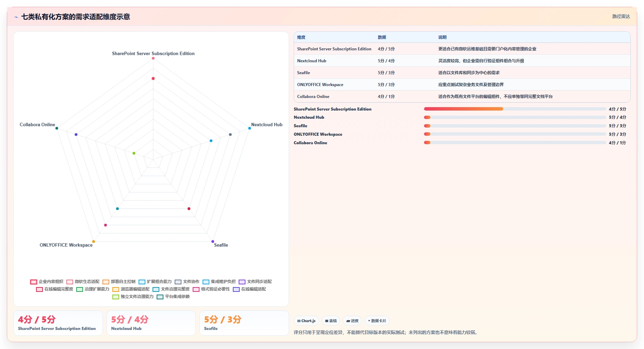Click the 独立文件治理能力 legend color box

point(116,297)
